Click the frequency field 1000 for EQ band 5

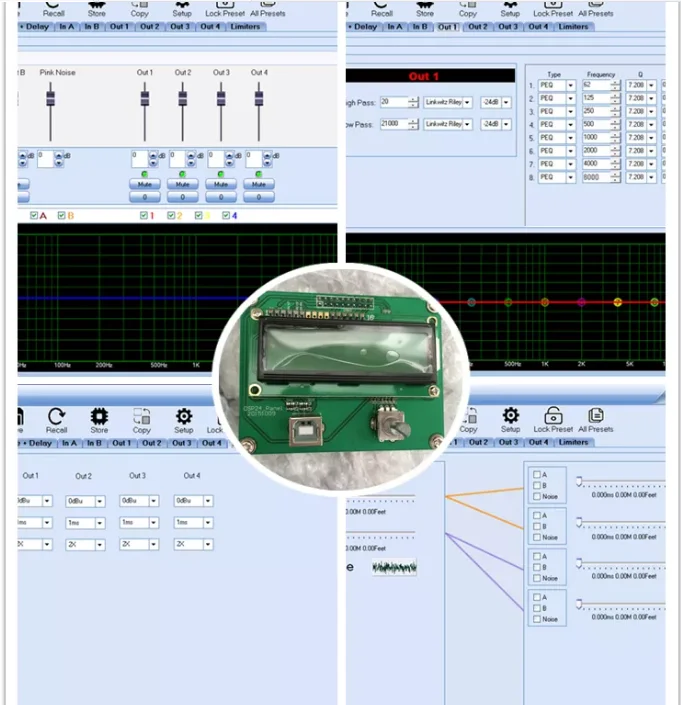coord(601,138)
